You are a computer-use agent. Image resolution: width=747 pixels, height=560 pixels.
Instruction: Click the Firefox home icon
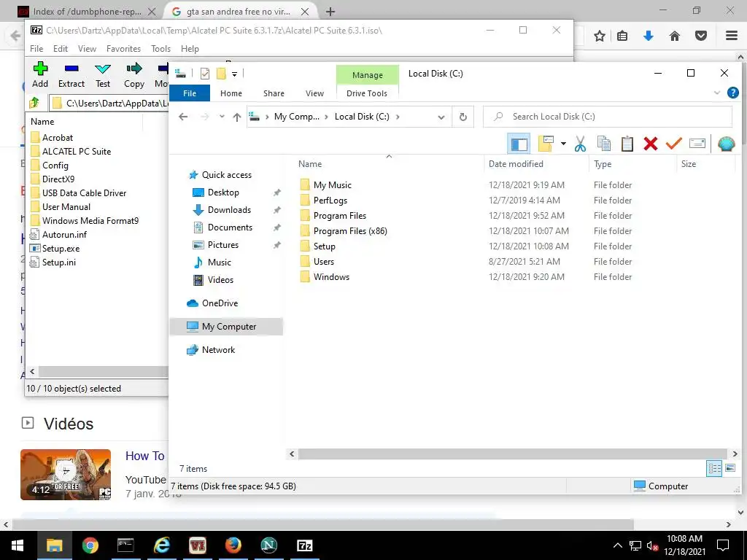click(x=675, y=36)
